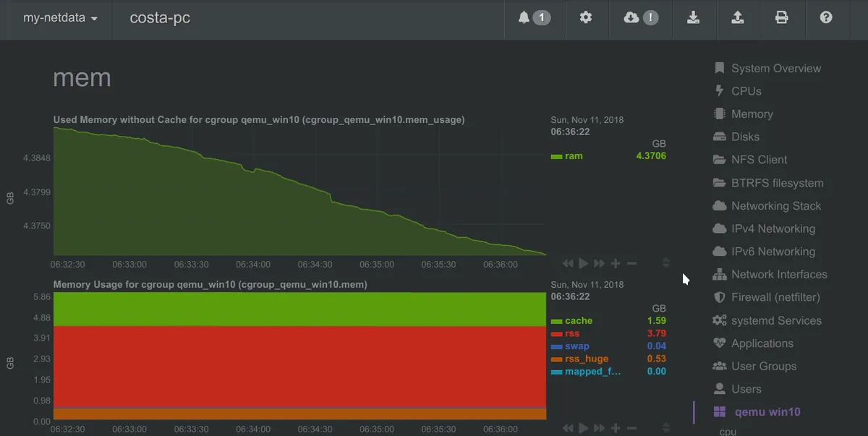Toggle the rss dimension in legend
This screenshot has width=868, height=436.
tap(572, 334)
